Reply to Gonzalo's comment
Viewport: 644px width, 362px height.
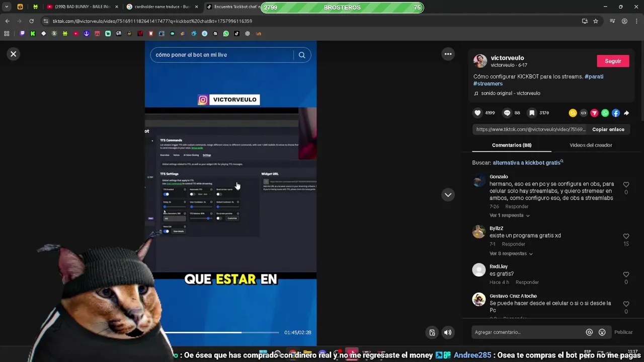[x=517, y=207]
